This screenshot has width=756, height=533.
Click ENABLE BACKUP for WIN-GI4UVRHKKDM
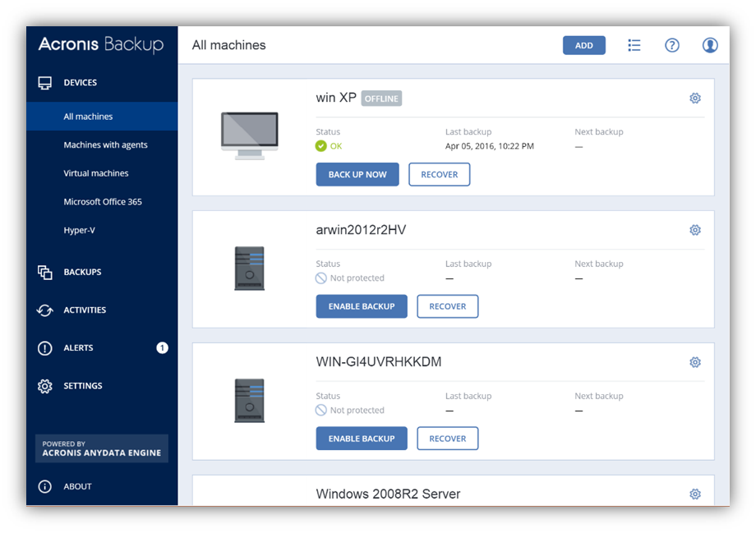coord(362,439)
